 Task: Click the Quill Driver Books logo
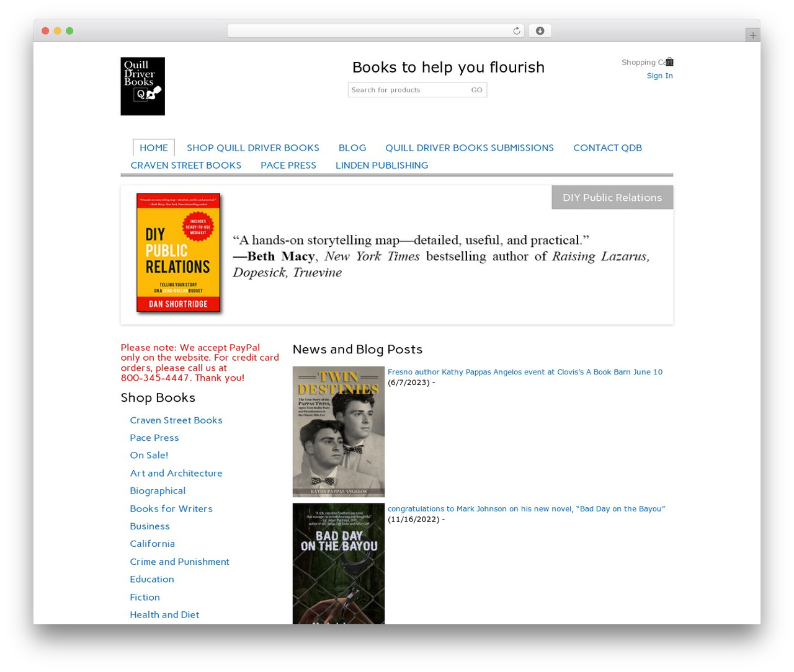(x=143, y=86)
